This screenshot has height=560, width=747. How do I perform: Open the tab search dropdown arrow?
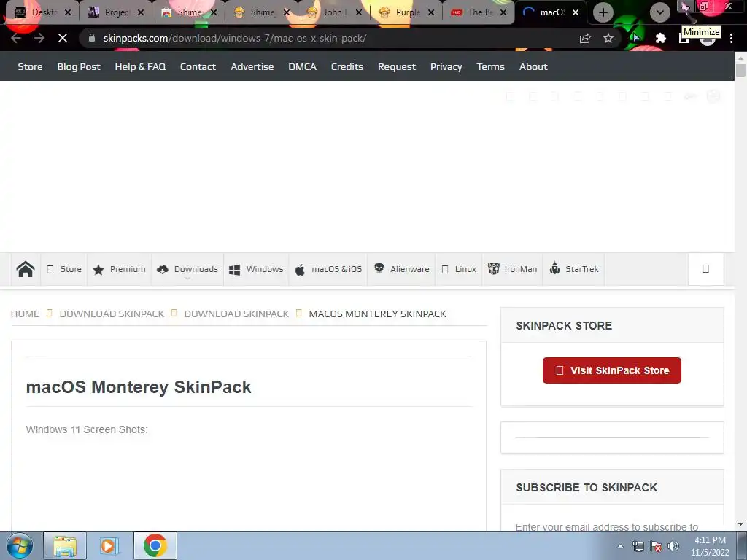click(x=659, y=12)
